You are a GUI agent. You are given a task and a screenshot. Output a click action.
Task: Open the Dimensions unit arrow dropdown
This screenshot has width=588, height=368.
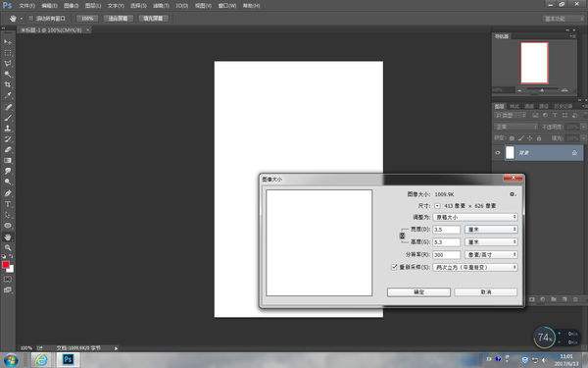[x=437, y=206]
